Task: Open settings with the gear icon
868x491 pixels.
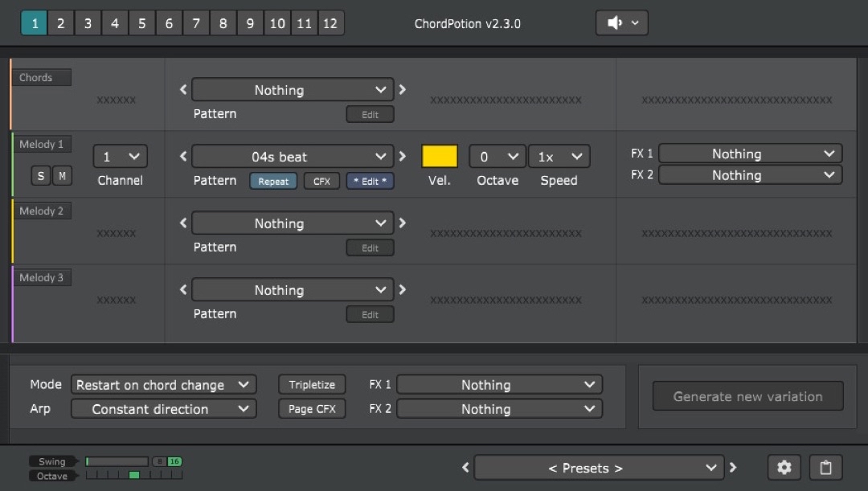Action: click(x=784, y=468)
